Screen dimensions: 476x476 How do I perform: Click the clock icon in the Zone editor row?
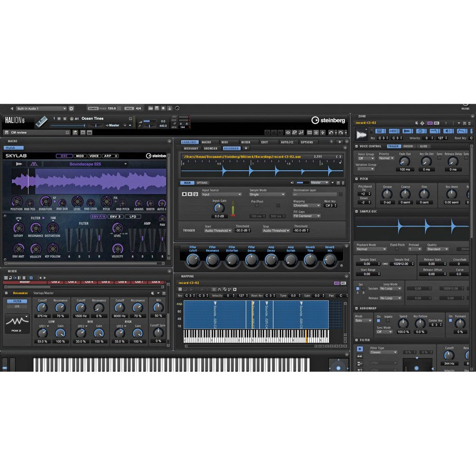(x=420, y=131)
